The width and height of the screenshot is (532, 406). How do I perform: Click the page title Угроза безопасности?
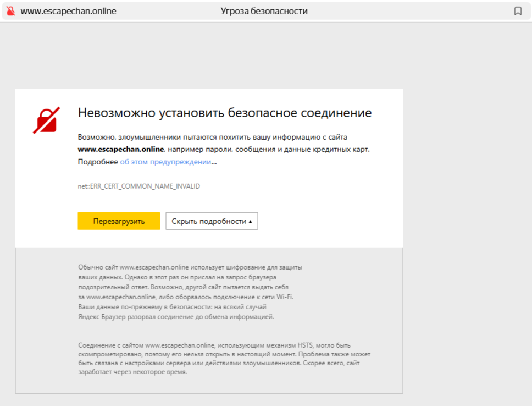point(264,11)
